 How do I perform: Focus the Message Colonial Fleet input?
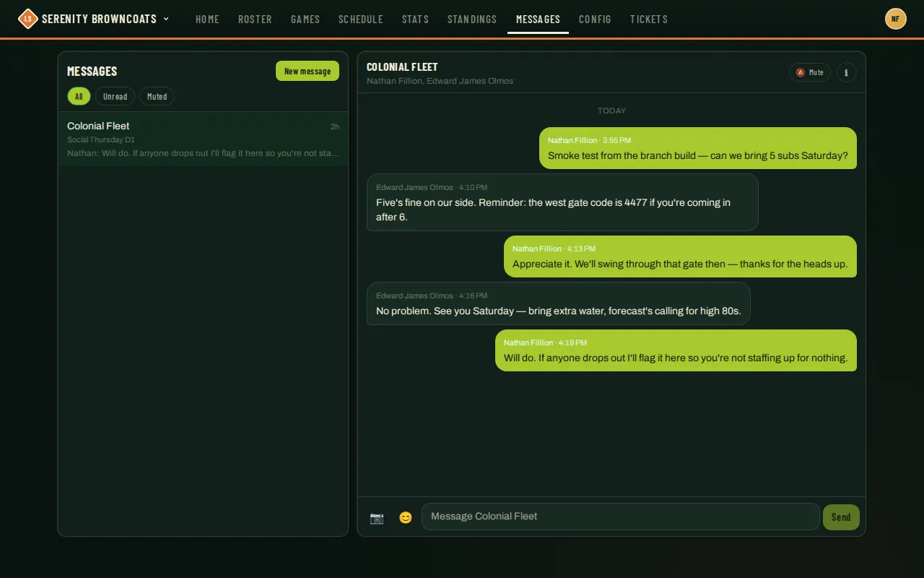pos(621,517)
